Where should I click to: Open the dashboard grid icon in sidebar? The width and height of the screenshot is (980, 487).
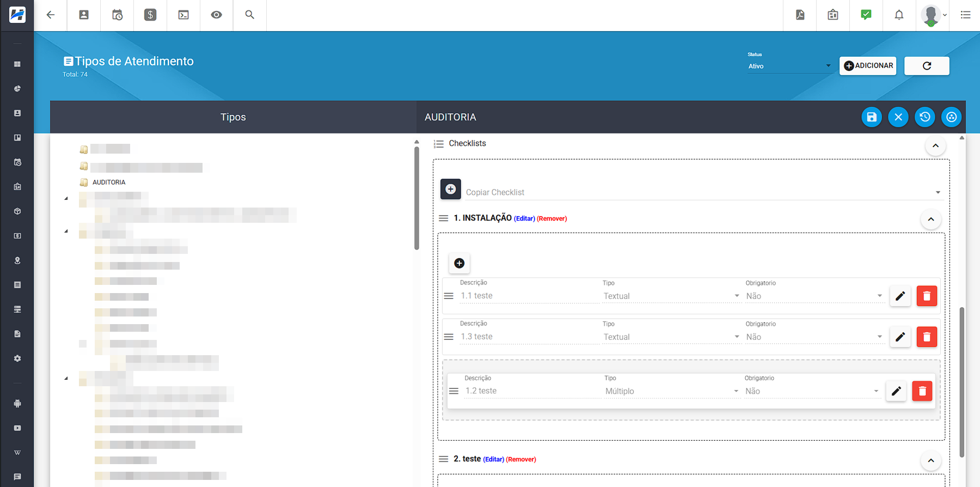click(17, 64)
